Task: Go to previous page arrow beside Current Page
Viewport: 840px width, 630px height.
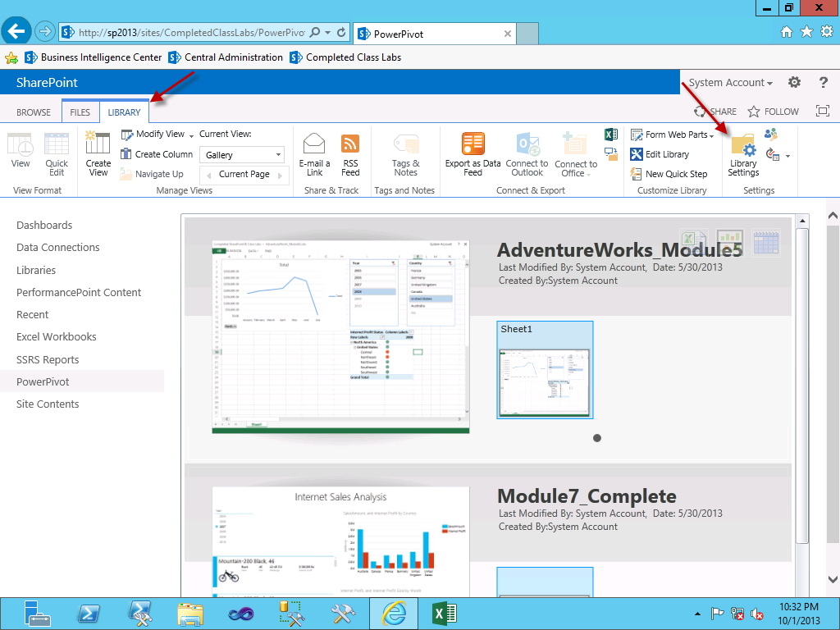Action: tap(209, 175)
